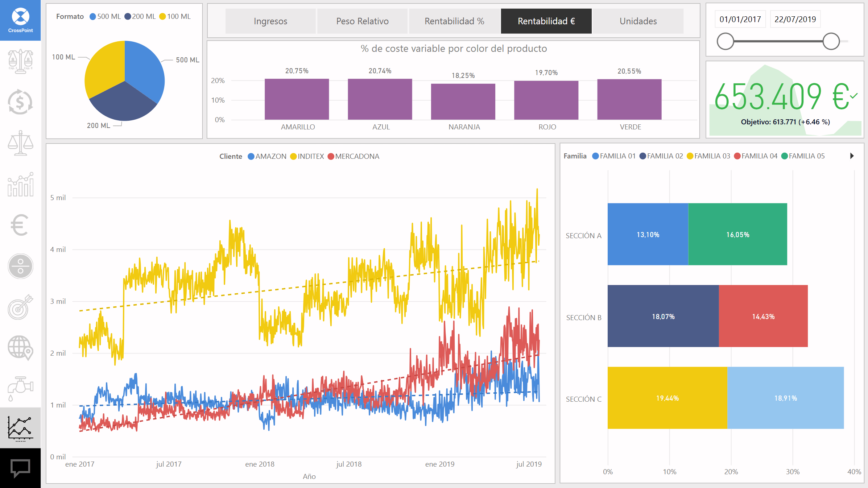Toggle the MERCADONA client legend item
Screen dimensions: 868x488
click(354, 156)
